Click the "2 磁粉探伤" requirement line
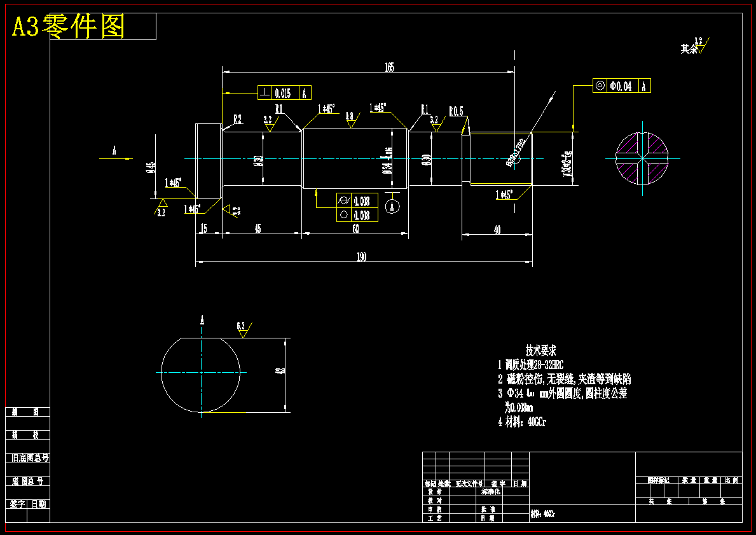 click(x=565, y=379)
